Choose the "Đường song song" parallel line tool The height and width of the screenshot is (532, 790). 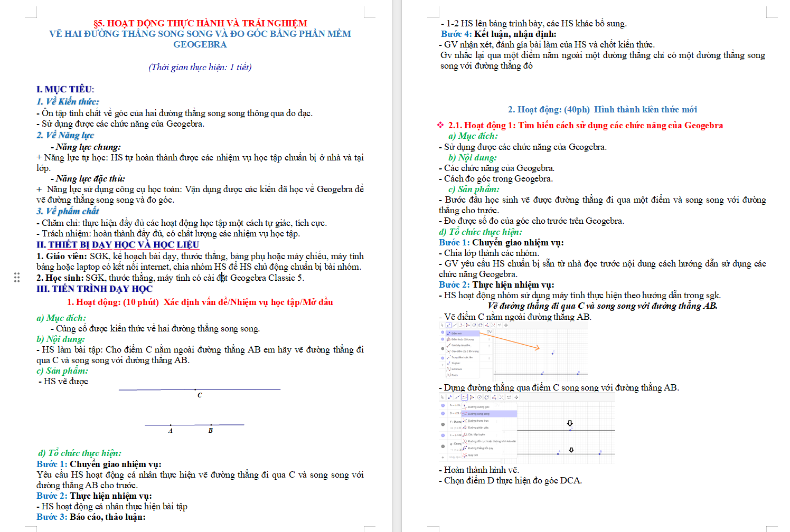coord(479,414)
